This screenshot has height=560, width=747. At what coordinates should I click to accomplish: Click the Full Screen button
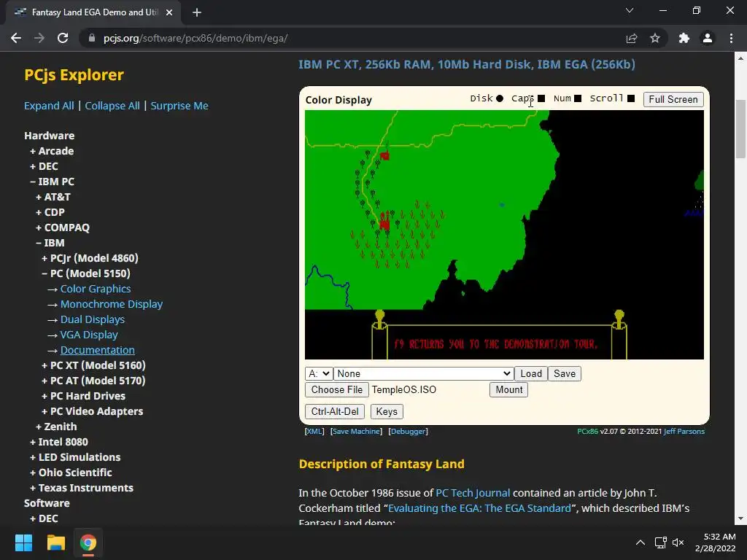(x=673, y=99)
